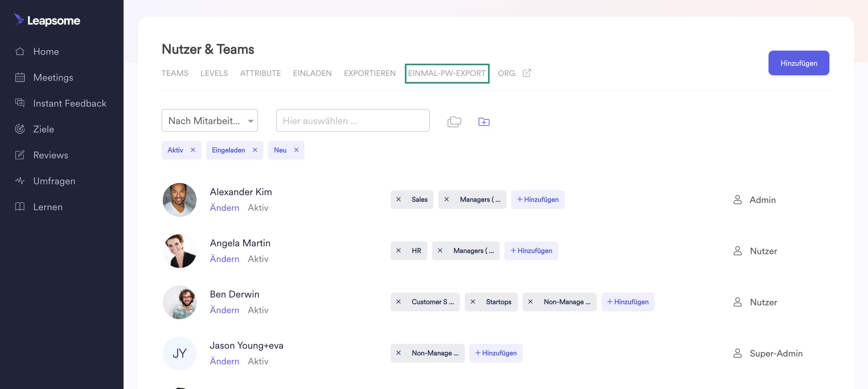Screen dimensions: 868x389
Task: Click Ben Derwin's profile photo
Action: 180,302
